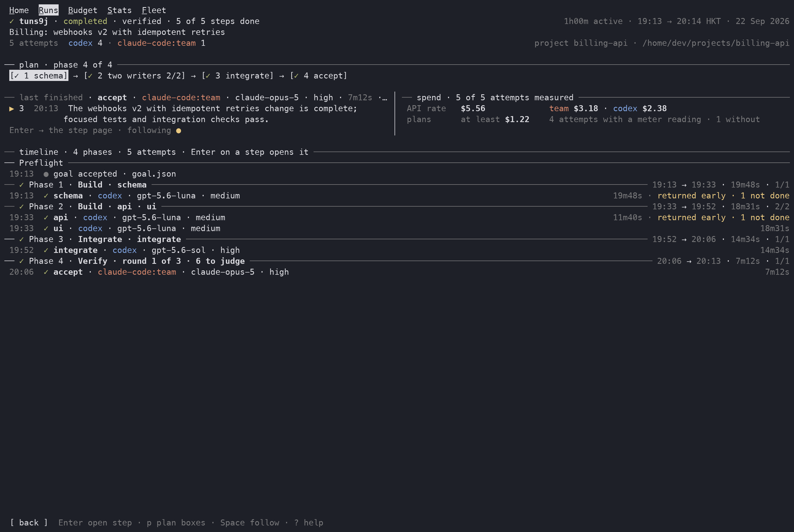Viewport: 794px width, 532px height.
Task: Click the 'Space follow' footer hint
Action: pyautogui.click(x=250, y=522)
